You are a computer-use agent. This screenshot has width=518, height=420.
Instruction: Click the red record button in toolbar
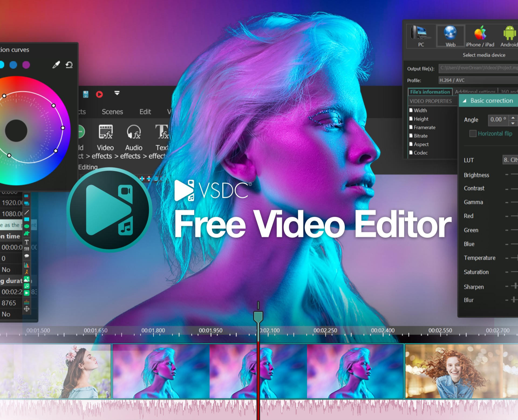tap(99, 94)
